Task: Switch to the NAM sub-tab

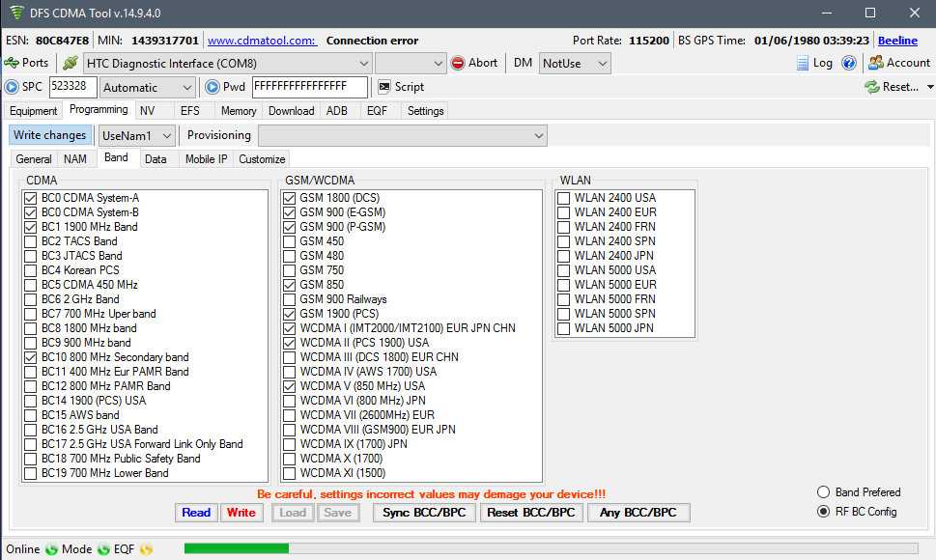Action: pyautogui.click(x=75, y=159)
